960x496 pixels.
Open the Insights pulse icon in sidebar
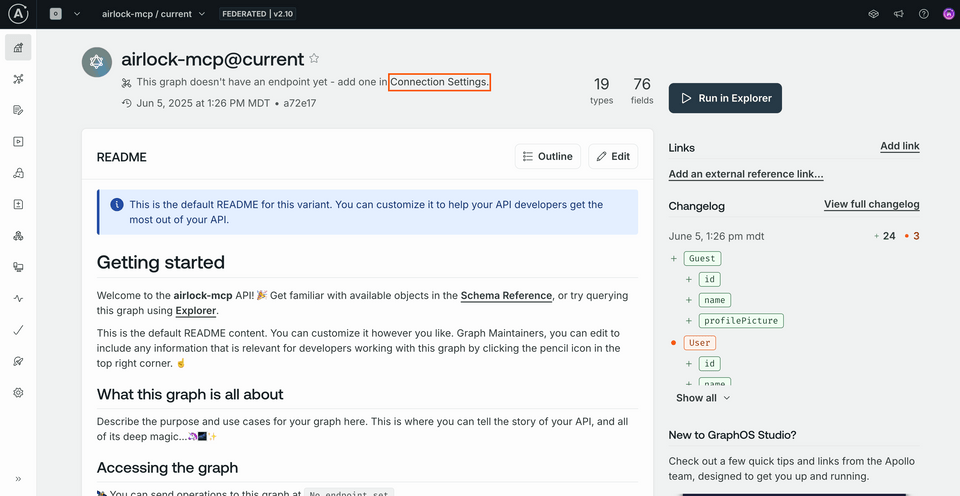coord(18,298)
